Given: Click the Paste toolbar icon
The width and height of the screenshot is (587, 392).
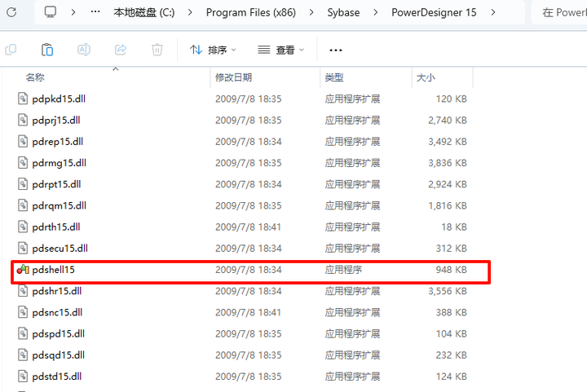Looking at the screenshot, I should tap(47, 50).
